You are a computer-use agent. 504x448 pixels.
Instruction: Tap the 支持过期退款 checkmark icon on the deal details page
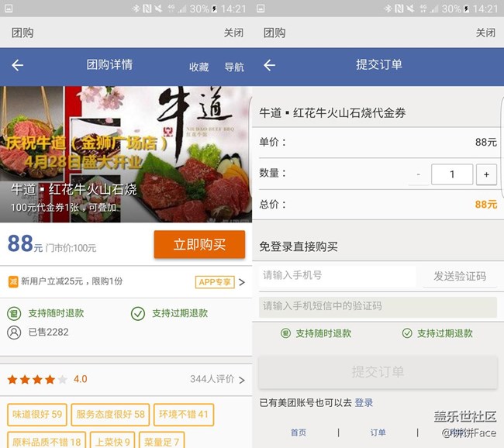[138, 313]
